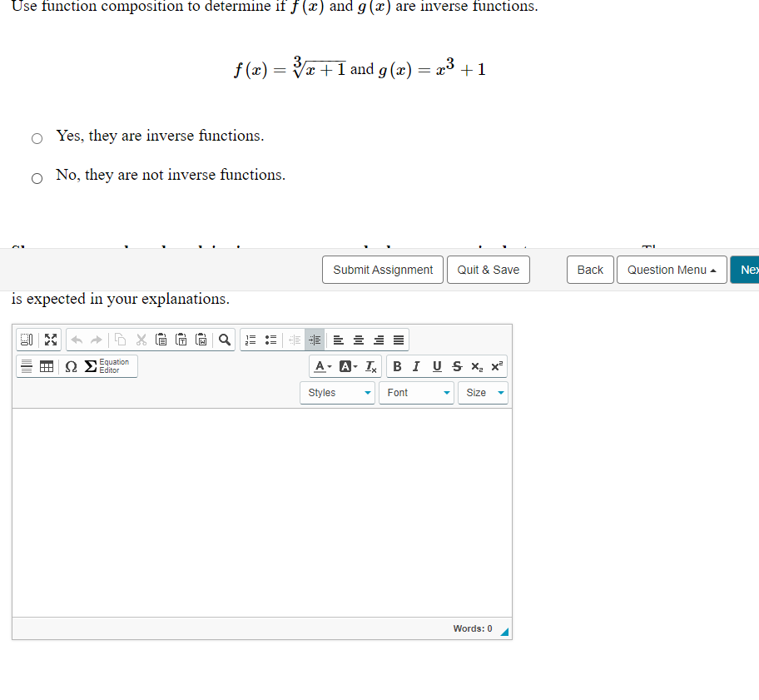Screen dimensions: 759x700
Task: Cut selected text with the scissors icon
Action: point(141,340)
